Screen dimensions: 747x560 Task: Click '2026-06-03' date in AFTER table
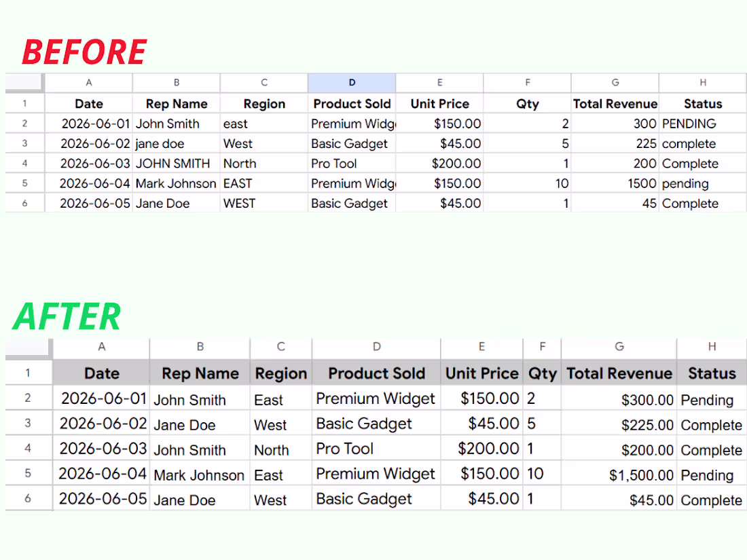tap(101, 449)
